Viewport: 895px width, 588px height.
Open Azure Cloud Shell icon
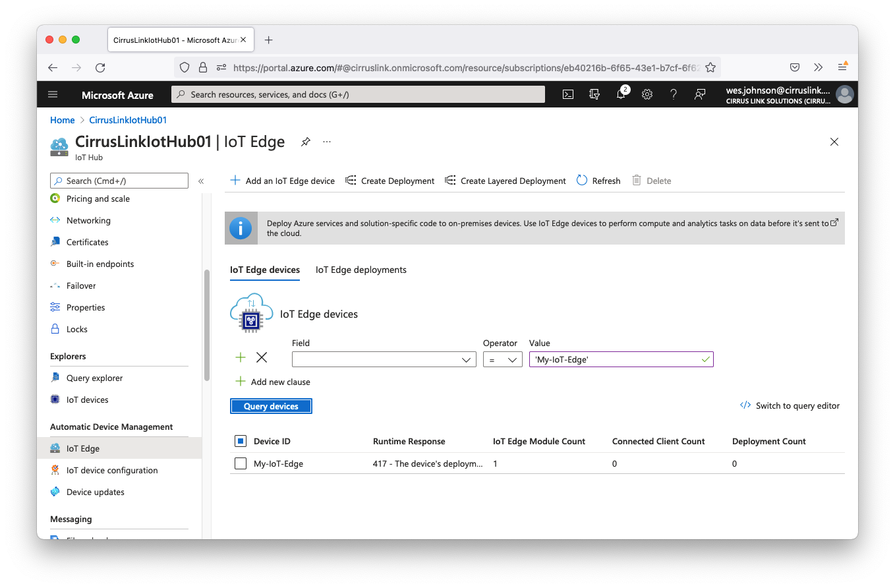point(568,94)
